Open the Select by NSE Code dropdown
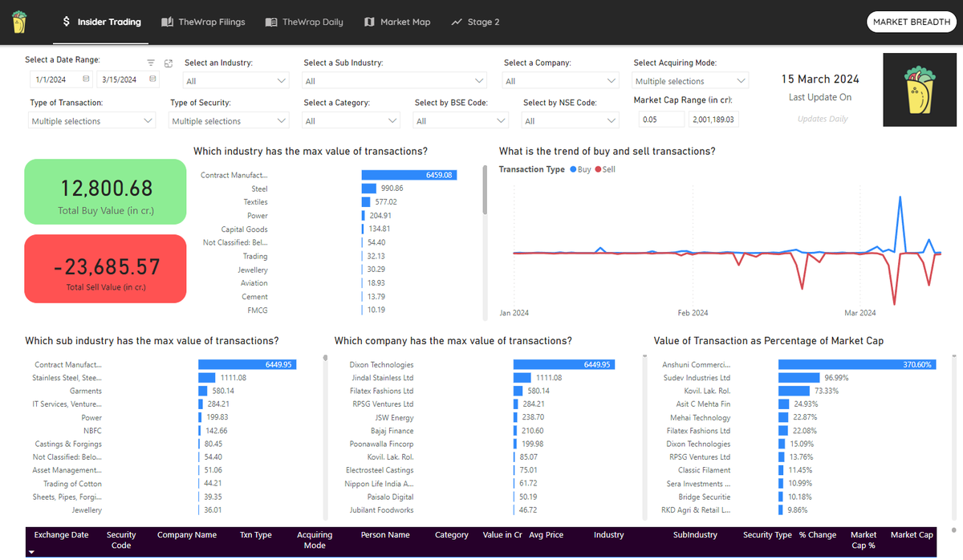 point(571,121)
